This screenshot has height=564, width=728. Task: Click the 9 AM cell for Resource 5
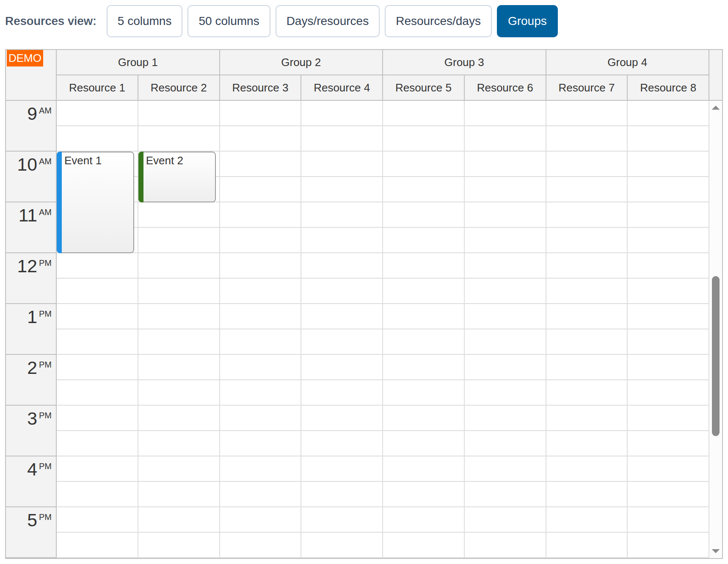coord(424,113)
